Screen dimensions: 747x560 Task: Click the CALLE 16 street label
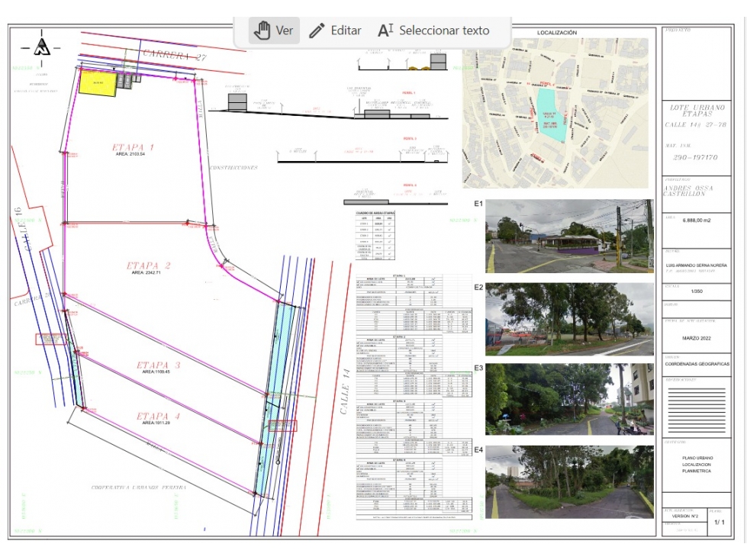tap(23, 229)
